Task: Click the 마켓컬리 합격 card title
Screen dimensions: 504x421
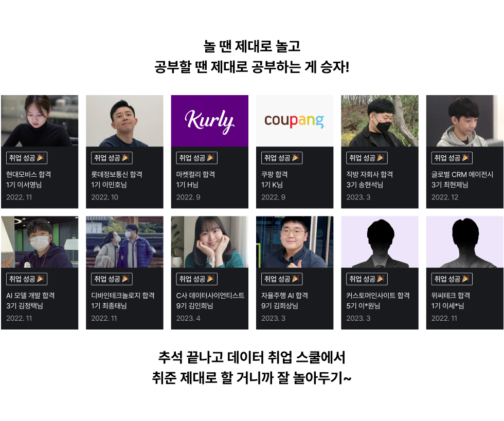Action: (x=195, y=174)
